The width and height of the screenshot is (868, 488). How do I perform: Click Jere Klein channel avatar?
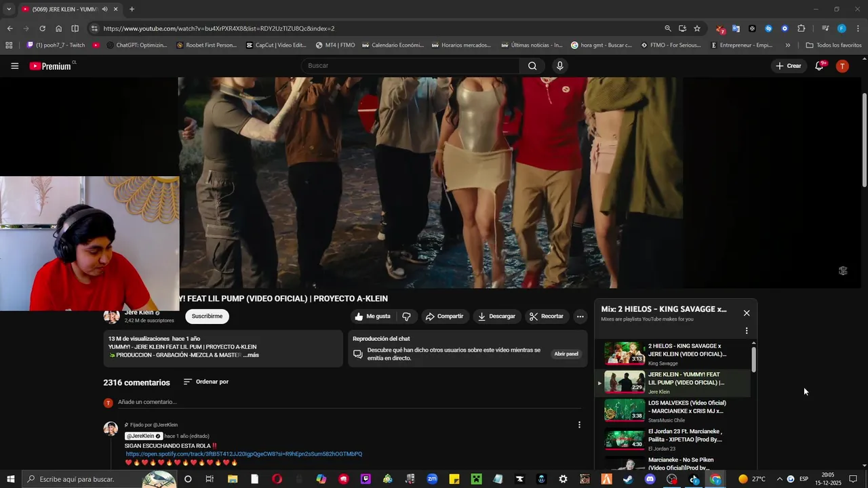(111, 317)
